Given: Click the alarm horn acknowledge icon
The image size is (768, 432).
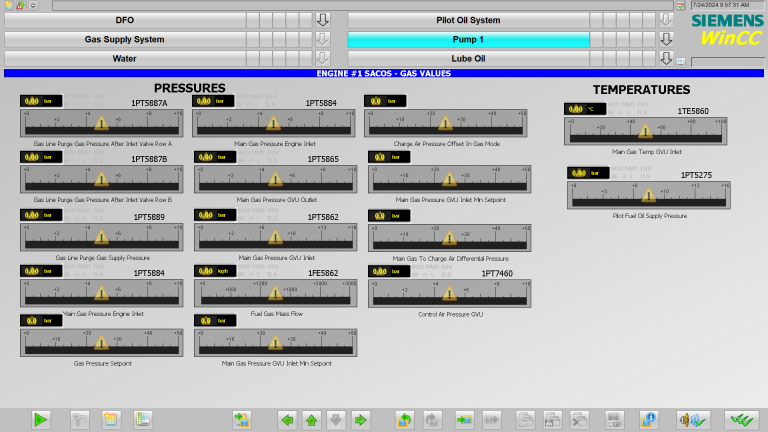Looking at the screenshot, I should [x=692, y=419].
